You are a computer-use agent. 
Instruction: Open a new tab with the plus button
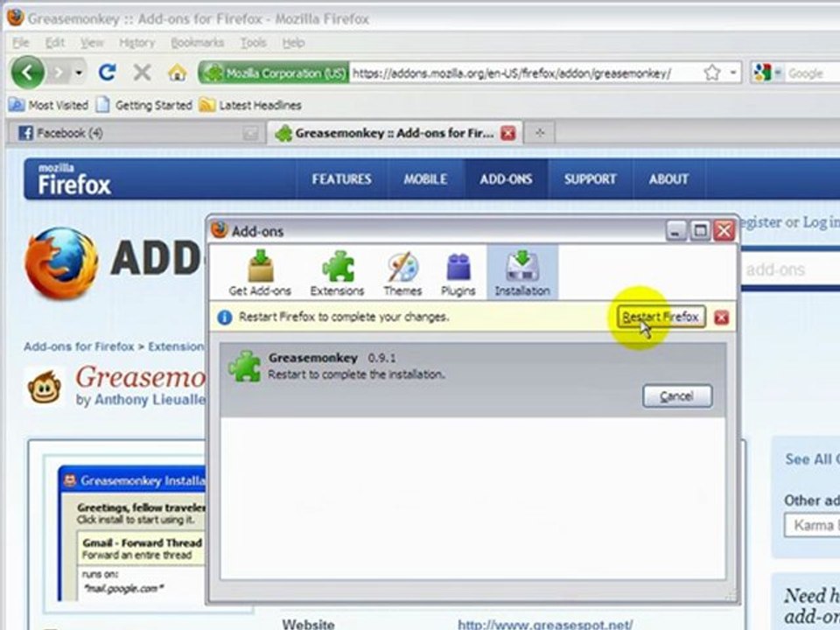pos(540,133)
